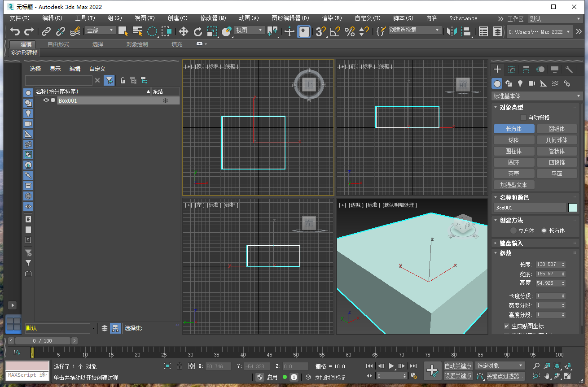Select the Bind to Space Warp tool
The width and height of the screenshot is (588, 387).
click(75, 31)
